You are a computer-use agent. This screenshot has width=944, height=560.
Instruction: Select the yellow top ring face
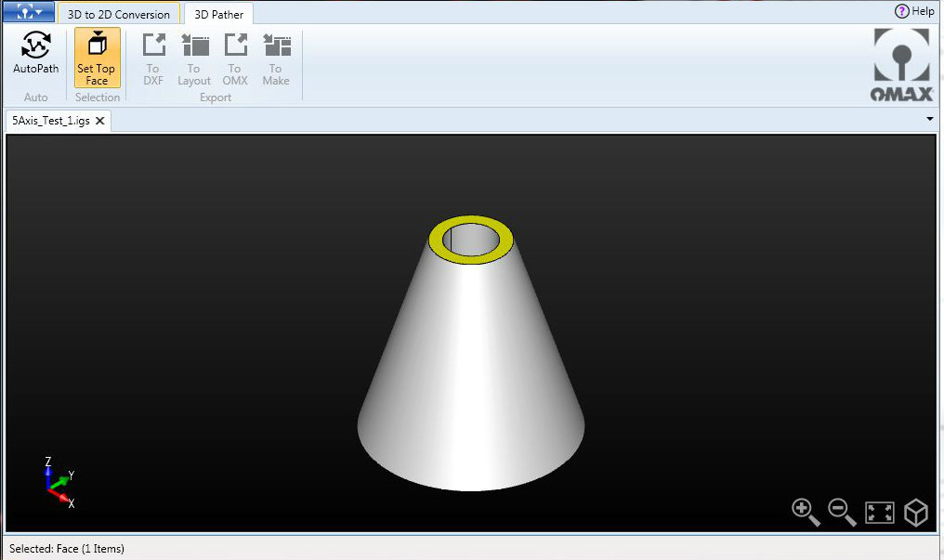tap(471, 259)
